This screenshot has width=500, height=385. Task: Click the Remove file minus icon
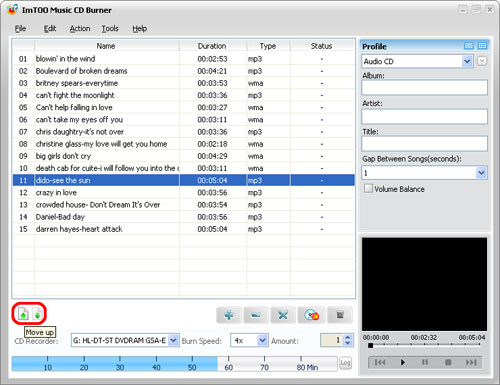click(256, 315)
